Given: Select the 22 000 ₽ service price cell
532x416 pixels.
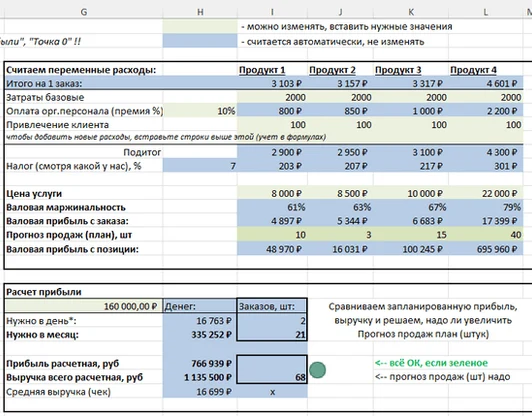Looking at the screenshot, I should (486, 193).
